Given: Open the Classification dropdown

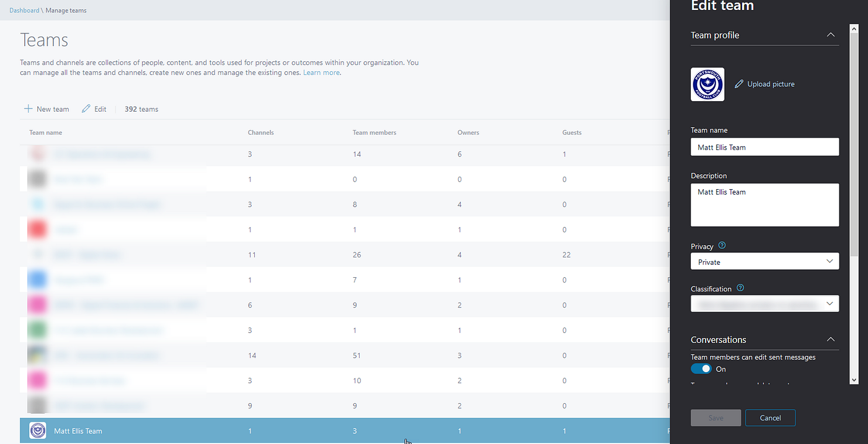Looking at the screenshot, I should coord(765,304).
